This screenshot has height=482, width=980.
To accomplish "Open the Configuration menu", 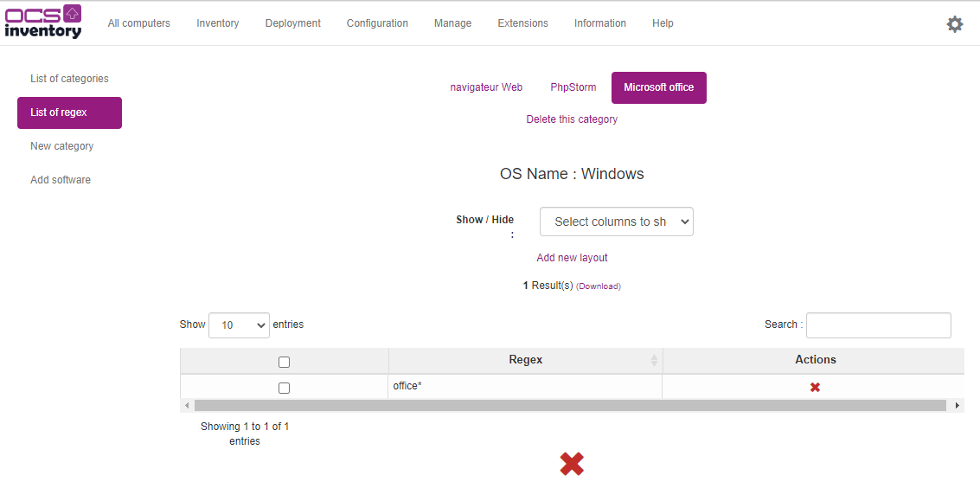I will [377, 23].
